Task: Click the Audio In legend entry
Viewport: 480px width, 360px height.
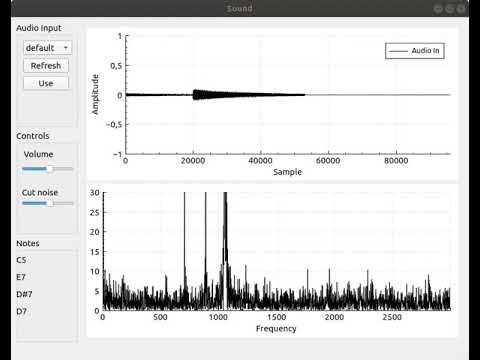Action: tap(415, 51)
